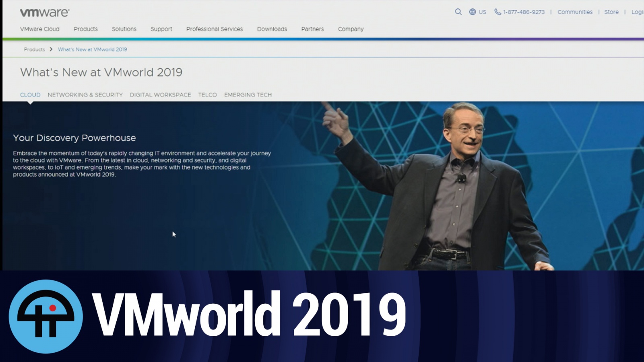Click the paragraph starting Embrace the momentum

click(142, 164)
